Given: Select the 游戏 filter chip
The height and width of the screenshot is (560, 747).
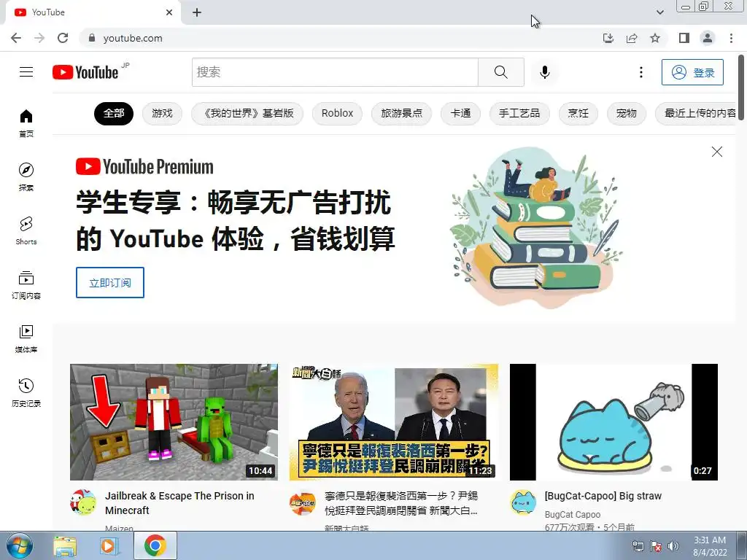Looking at the screenshot, I should [162, 113].
